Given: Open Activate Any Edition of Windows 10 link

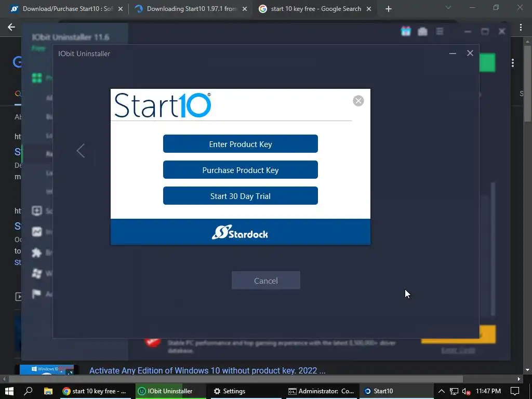Looking at the screenshot, I should click(x=207, y=370).
